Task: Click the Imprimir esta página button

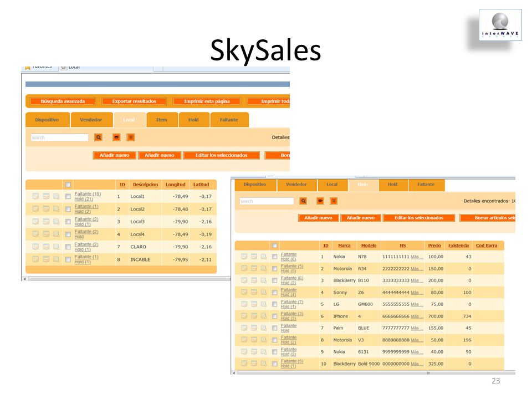Action: (x=207, y=101)
